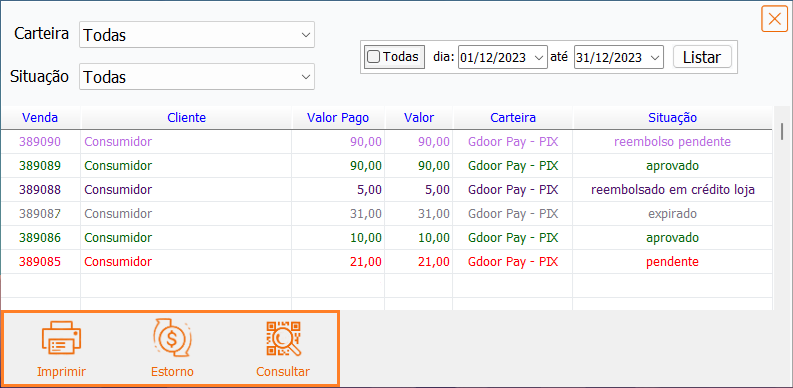Click the red 'pendente' status cell
The image size is (793, 388).
click(x=672, y=262)
